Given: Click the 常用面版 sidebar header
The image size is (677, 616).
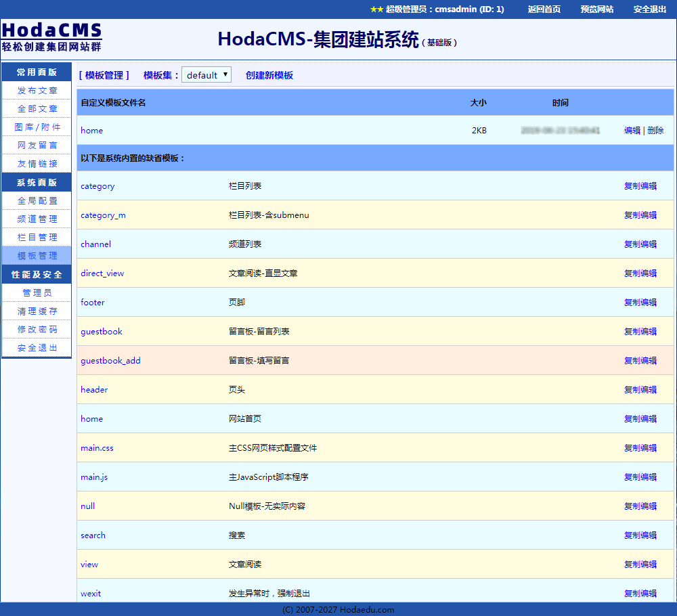Looking at the screenshot, I should (37, 72).
